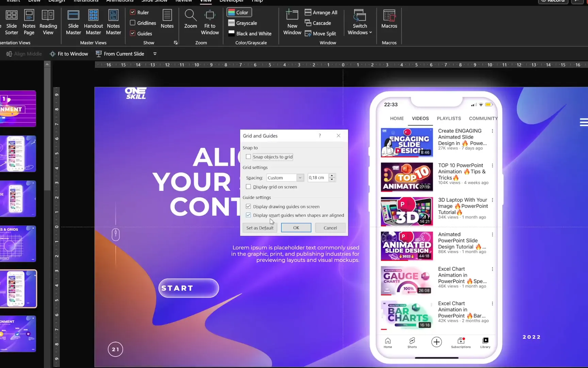Click the Record button
The image size is (588, 368).
click(x=553, y=1)
